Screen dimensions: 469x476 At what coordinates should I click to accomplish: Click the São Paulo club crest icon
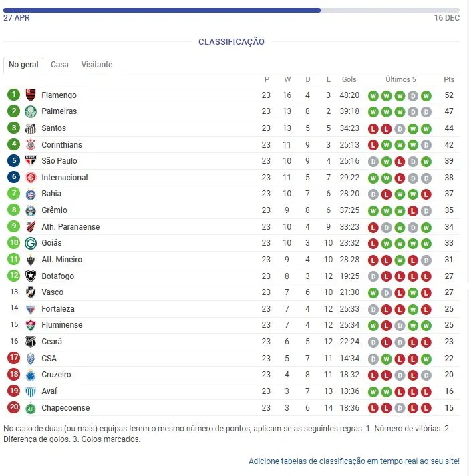(x=31, y=161)
